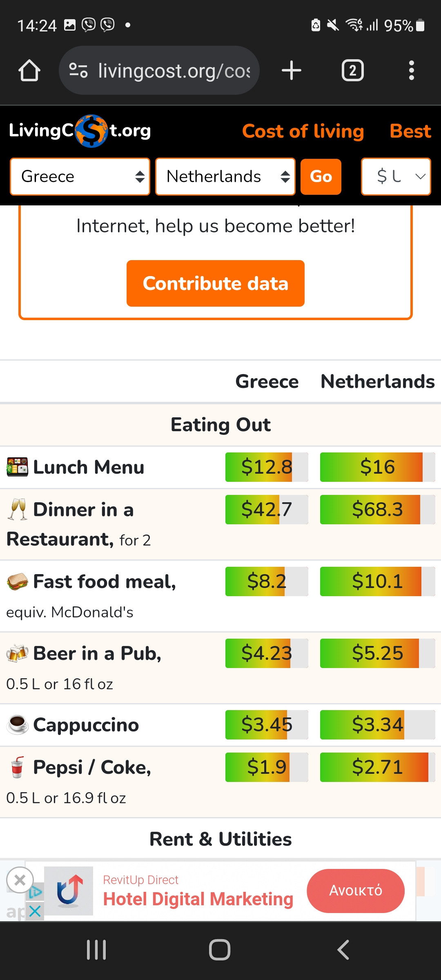The width and height of the screenshot is (441, 980).
Task: Tap the site settings icon in address bar
Action: [78, 70]
